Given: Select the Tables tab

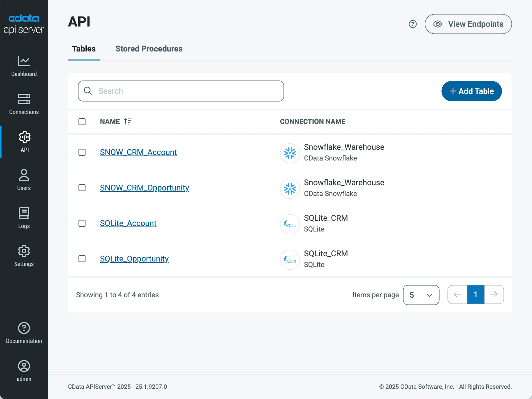Looking at the screenshot, I should [x=84, y=49].
